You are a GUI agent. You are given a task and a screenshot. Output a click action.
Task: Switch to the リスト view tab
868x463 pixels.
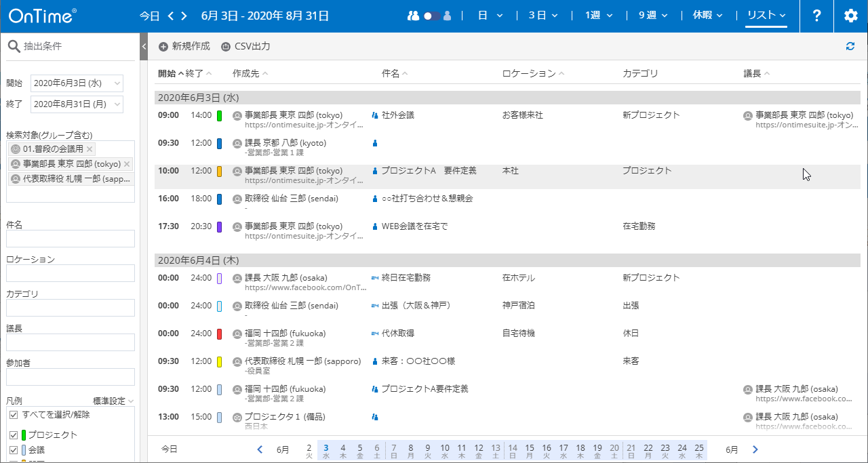pos(766,16)
